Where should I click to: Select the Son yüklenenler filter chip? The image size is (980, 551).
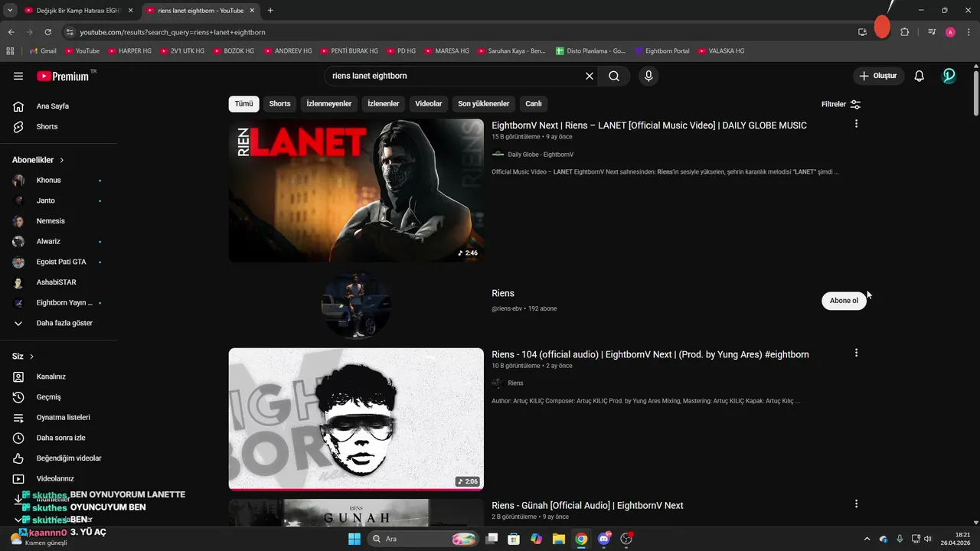coord(484,104)
